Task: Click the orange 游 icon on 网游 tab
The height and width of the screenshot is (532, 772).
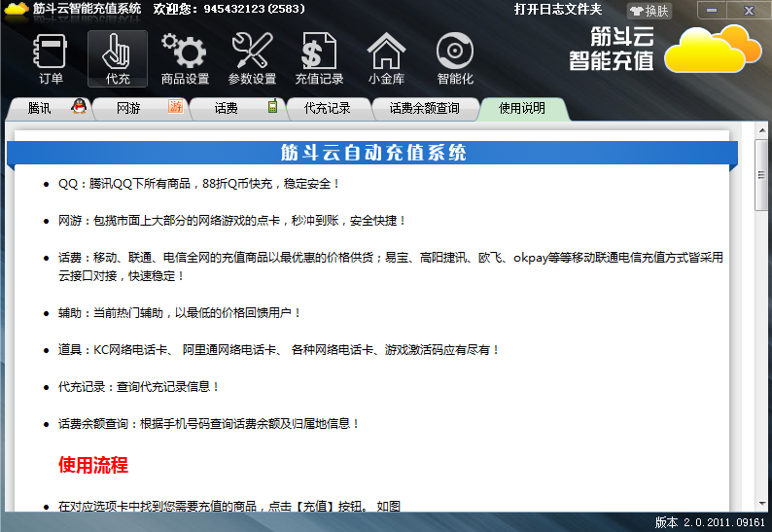Action: [175, 106]
